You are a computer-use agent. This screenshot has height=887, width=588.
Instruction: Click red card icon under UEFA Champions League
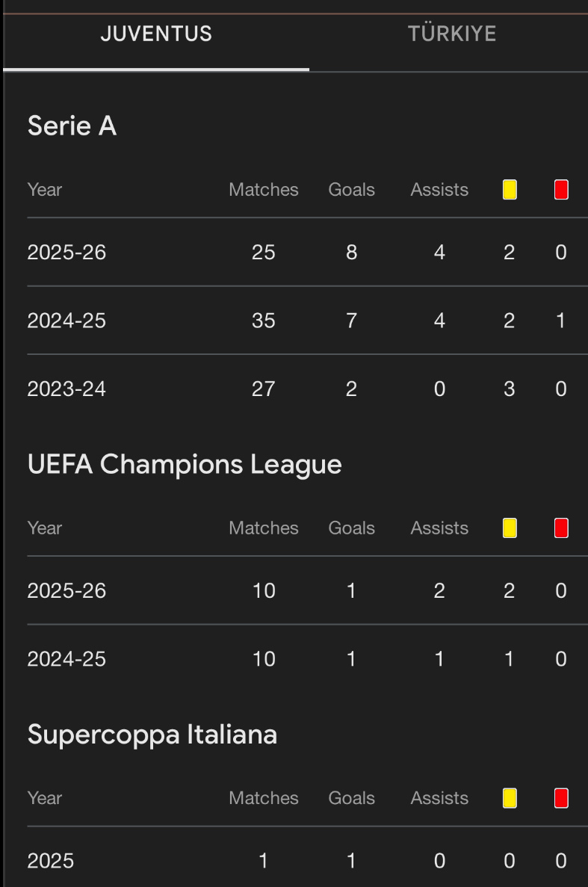point(561,528)
